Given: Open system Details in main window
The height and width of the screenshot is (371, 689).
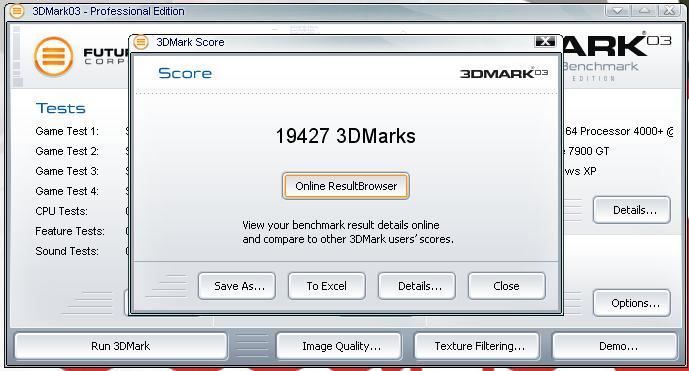Looking at the screenshot, I should 632,210.
